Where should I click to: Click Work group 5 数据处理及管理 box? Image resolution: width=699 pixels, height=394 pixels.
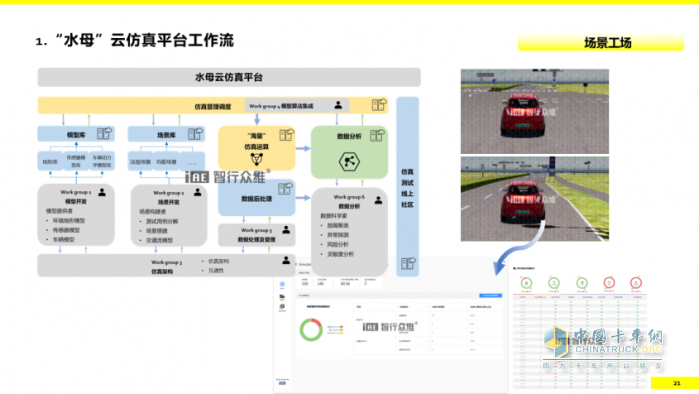click(256, 235)
